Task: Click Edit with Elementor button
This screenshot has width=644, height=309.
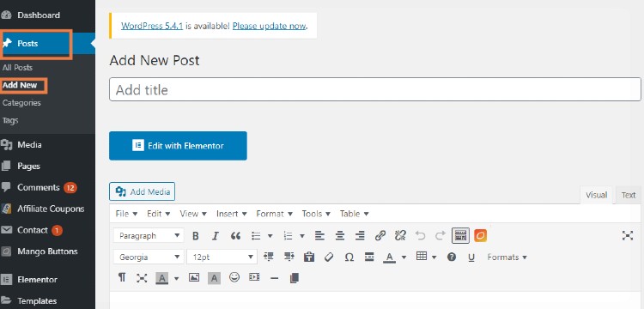Action: pyautogui.click(x=178, y=146)
